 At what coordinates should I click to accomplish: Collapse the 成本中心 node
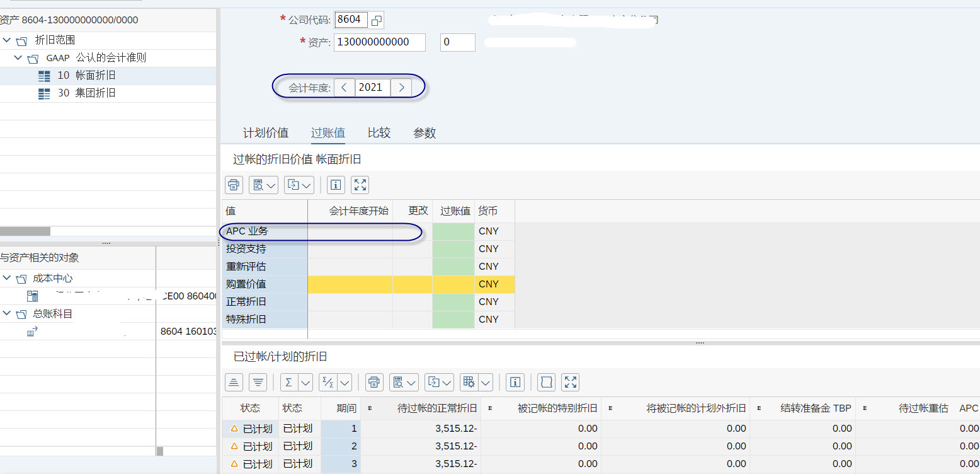coord(7,279)
